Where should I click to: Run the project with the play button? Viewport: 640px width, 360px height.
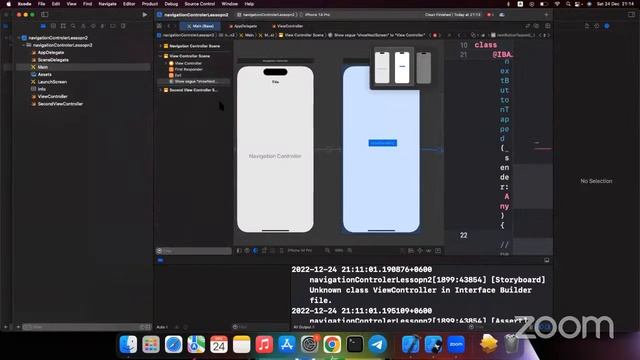(x=144, y=15)
